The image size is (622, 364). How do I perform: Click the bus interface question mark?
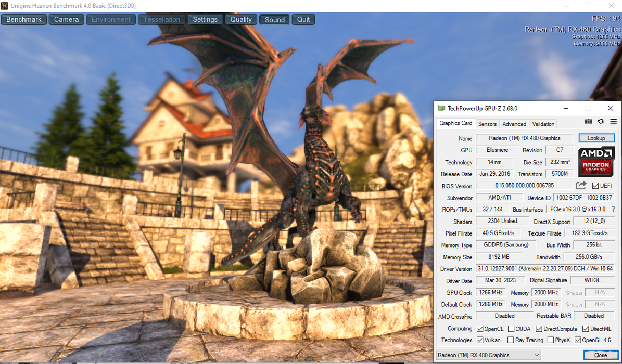pos(613,210)
